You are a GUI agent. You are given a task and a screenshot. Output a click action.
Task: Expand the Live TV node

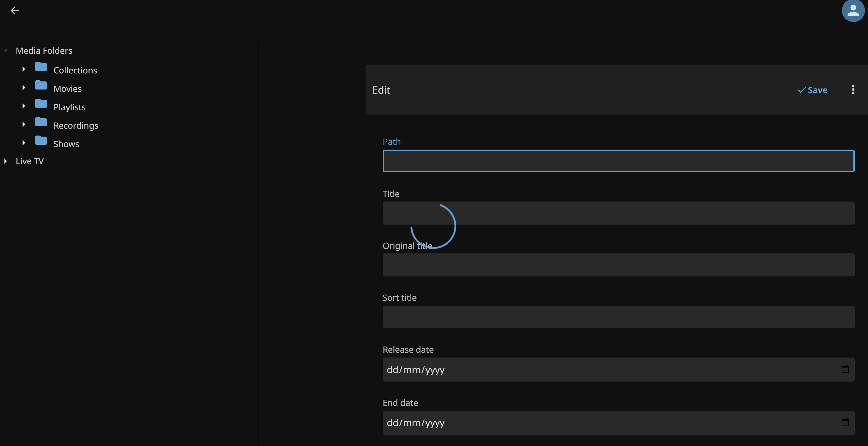[5, 161]
